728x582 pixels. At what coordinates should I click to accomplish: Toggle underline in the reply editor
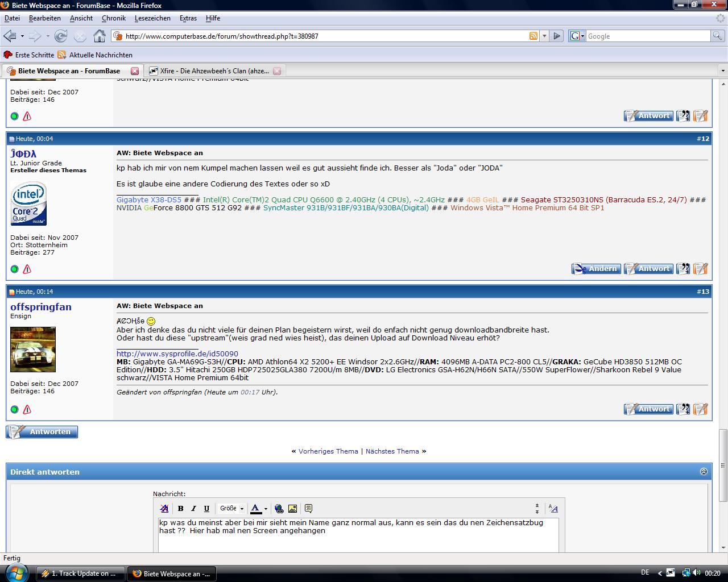(206, 509)
